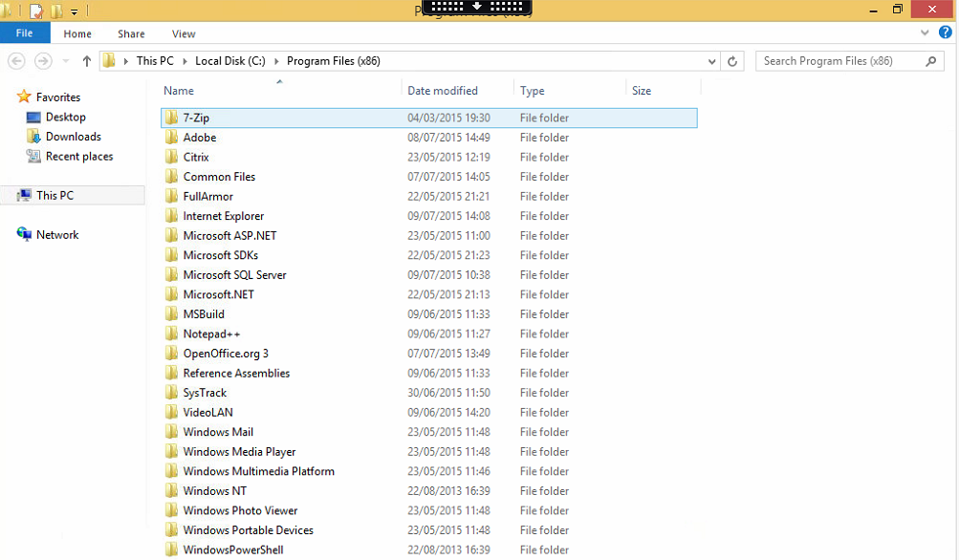
Task: Open Downloads in the navigation pane
Action: [x=74, y=137]
